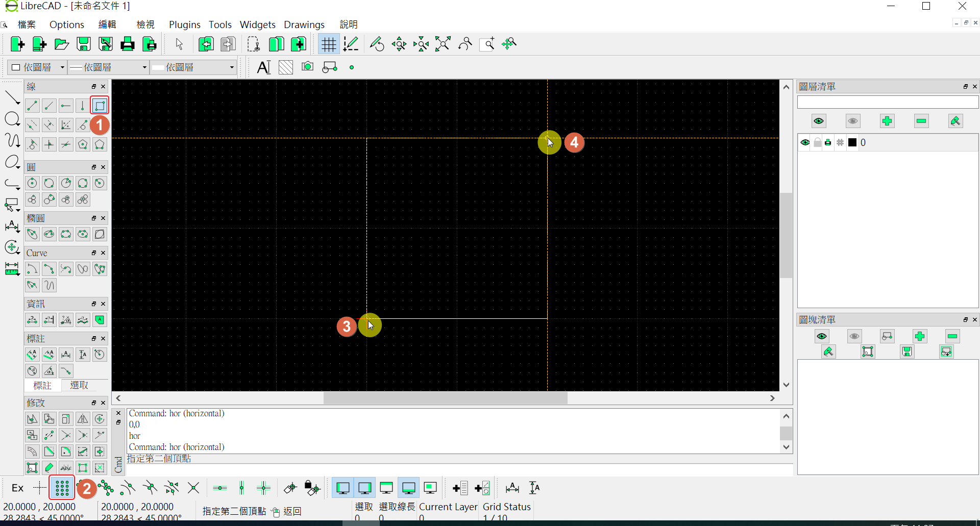Toggle free snap crosshair

(40, 488)
